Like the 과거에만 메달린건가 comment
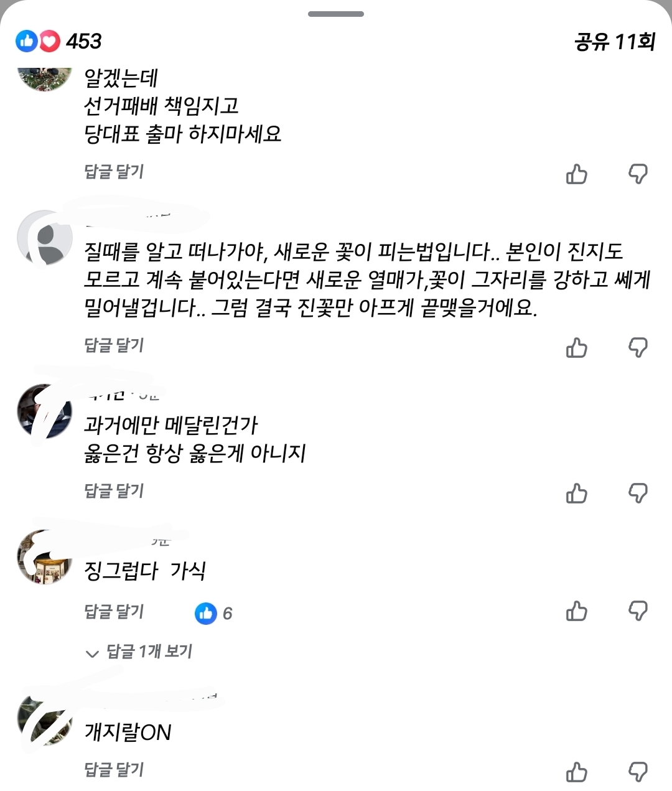This screenshot has height=791, width=672. 577,494
